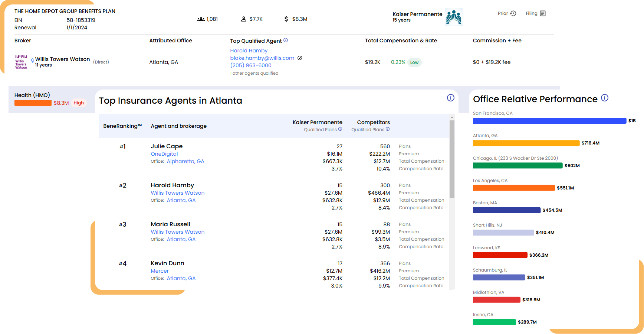Click '1 other agents qualified' text
The image size is (644, 334).
254,73
